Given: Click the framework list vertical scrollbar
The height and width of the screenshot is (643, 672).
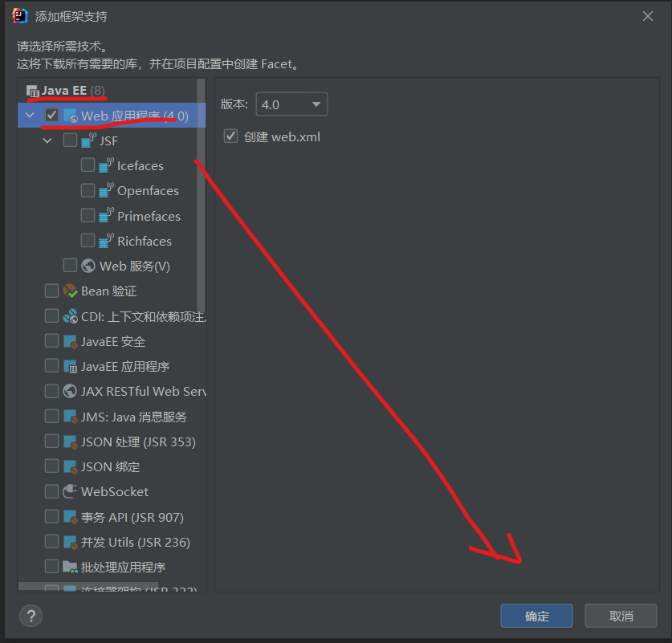Looking at the screenshot, I should (201, 195).
